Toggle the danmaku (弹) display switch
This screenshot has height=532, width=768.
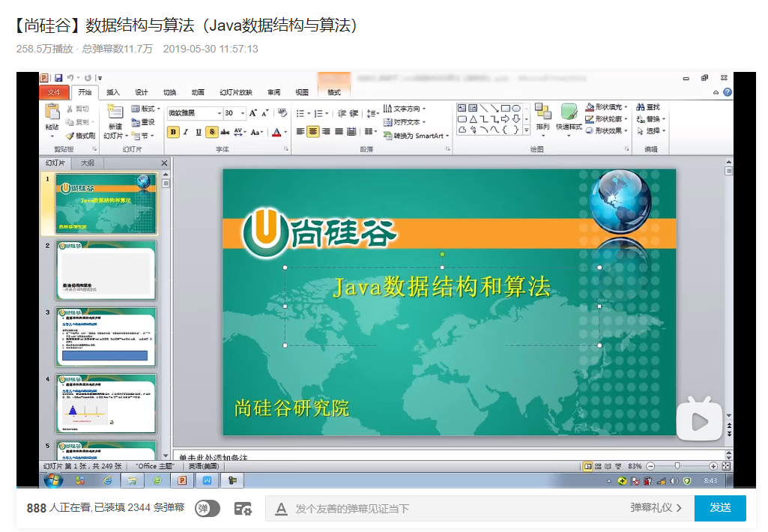pyautogui.click(x=208, y=509)
